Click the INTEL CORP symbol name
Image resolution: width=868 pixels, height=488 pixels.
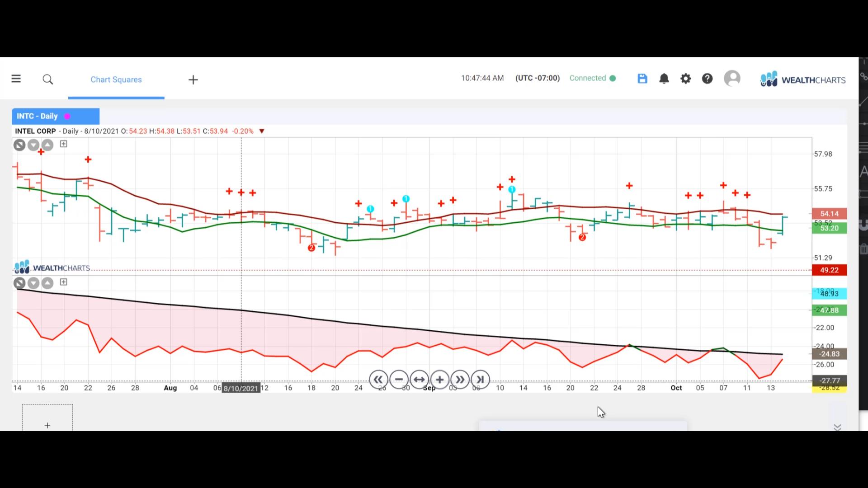tap(35, 131)
